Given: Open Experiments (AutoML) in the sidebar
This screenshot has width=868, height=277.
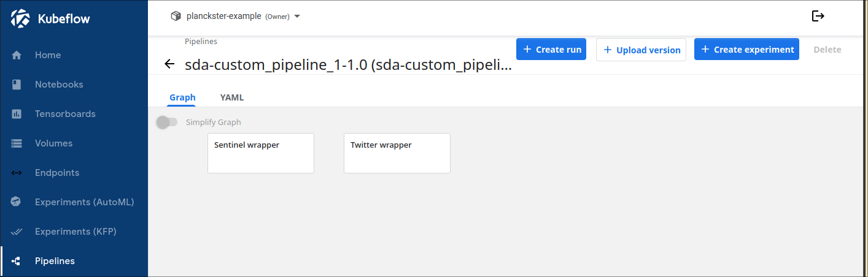Looking at the screenshot, I should 74,202.
